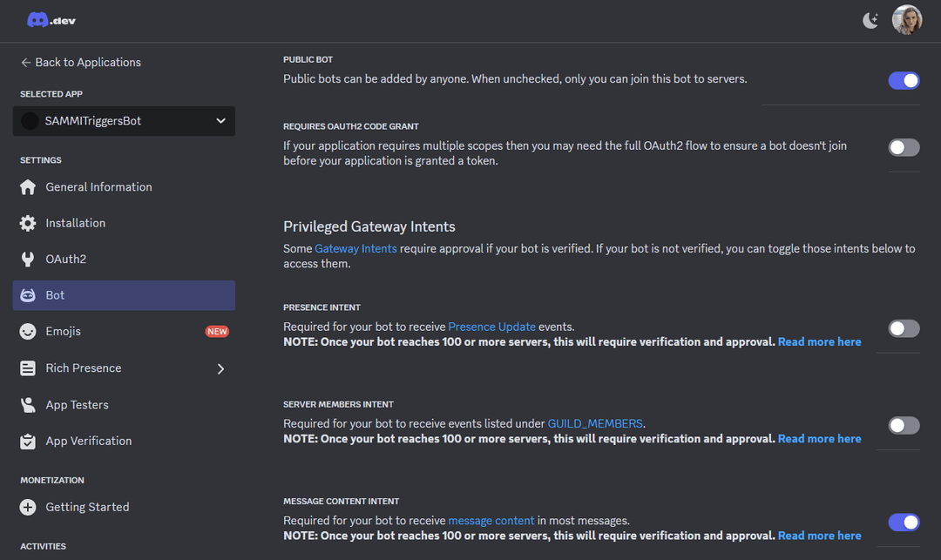
Task: Open the GUILD_MEMBERS link
Action: [x=595, y=424]
